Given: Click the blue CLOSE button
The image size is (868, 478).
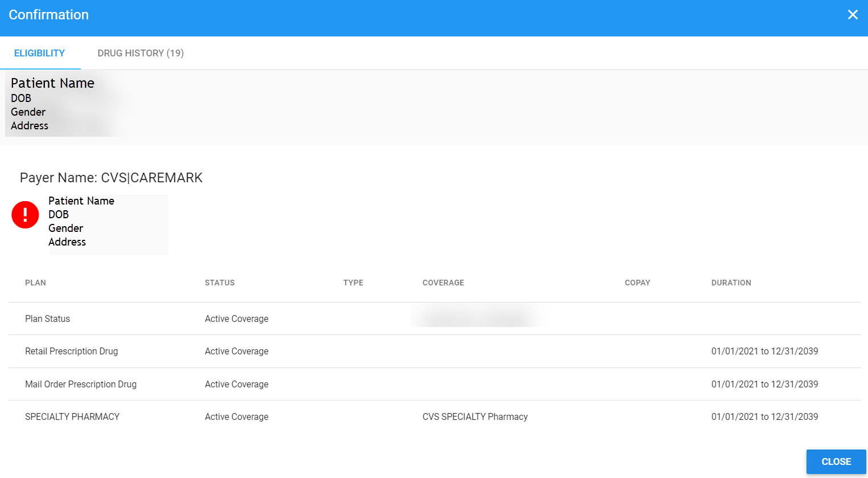Looking at the screenshot, I should (836, 461).
